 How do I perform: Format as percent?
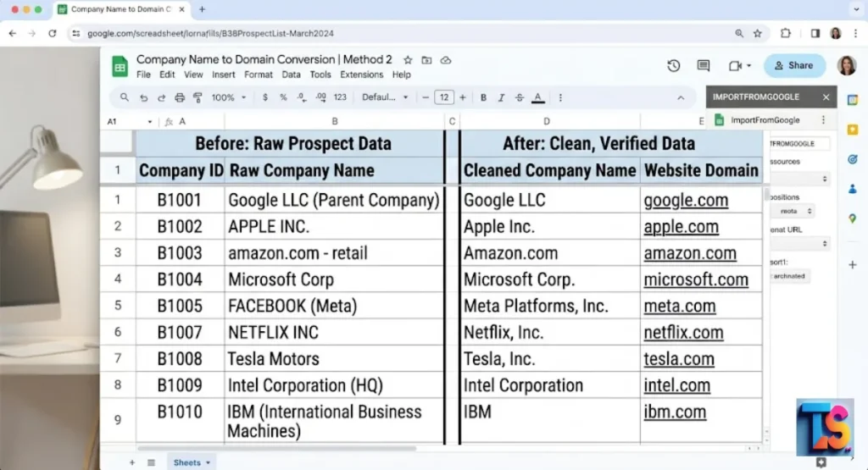coord(283,97)
